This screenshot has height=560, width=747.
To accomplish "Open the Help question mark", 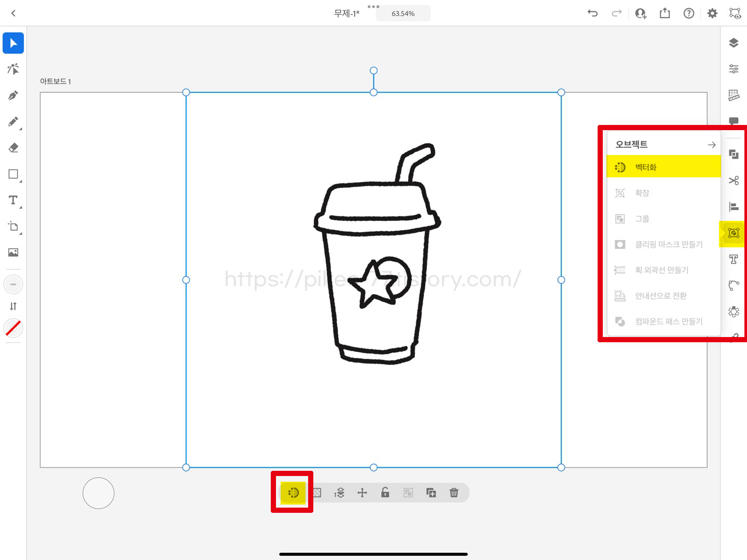I will (689, 13).
